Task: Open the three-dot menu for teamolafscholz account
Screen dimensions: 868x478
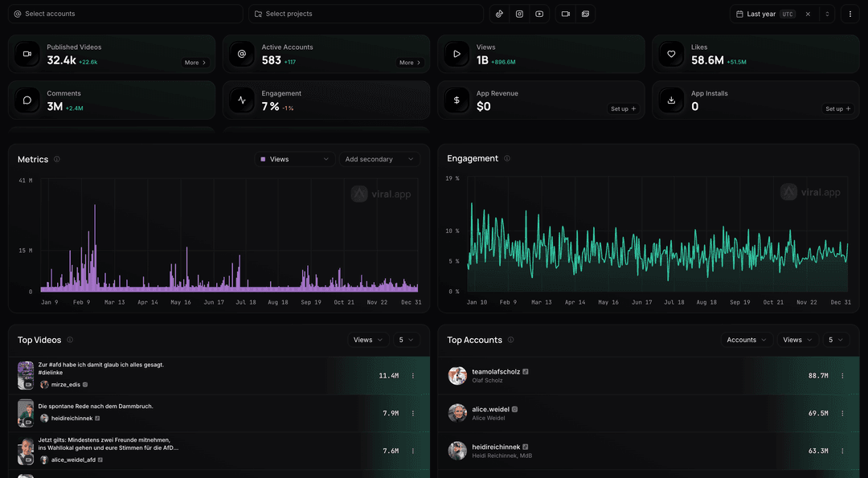Action: click(x=842, y=376)
